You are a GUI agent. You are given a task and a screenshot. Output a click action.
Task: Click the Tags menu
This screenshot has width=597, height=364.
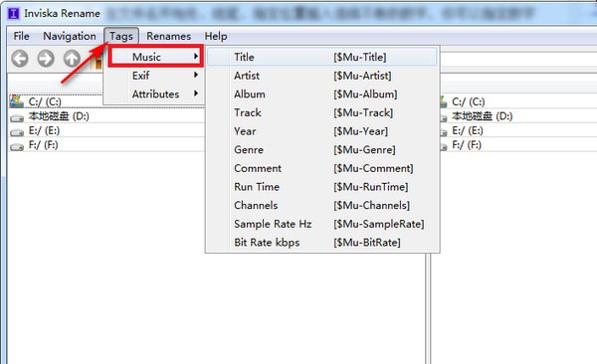pos(121,36)
